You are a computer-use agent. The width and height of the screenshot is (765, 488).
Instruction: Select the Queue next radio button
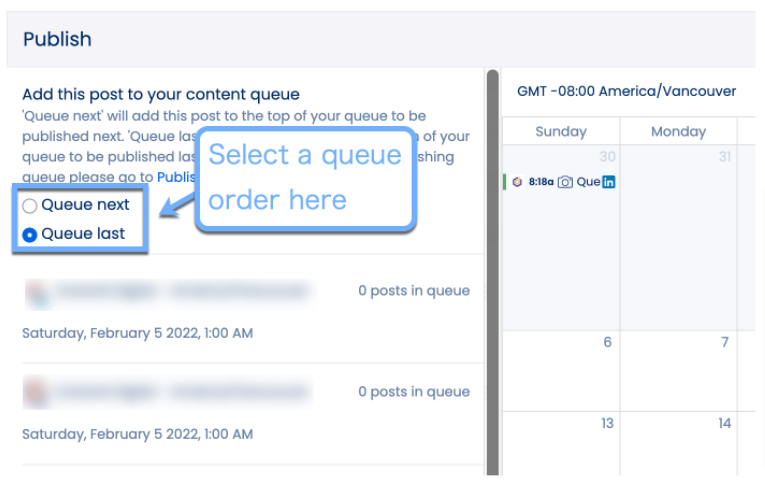(x=30, y=205)
